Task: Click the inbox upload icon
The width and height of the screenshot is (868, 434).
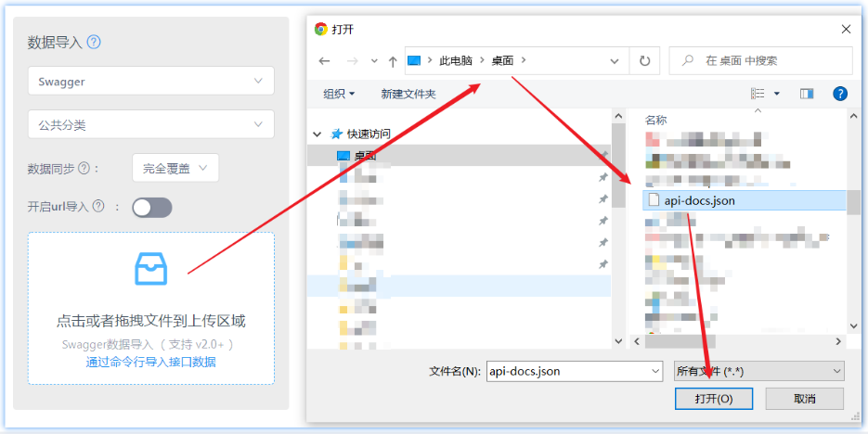Action: click(151, 269)
